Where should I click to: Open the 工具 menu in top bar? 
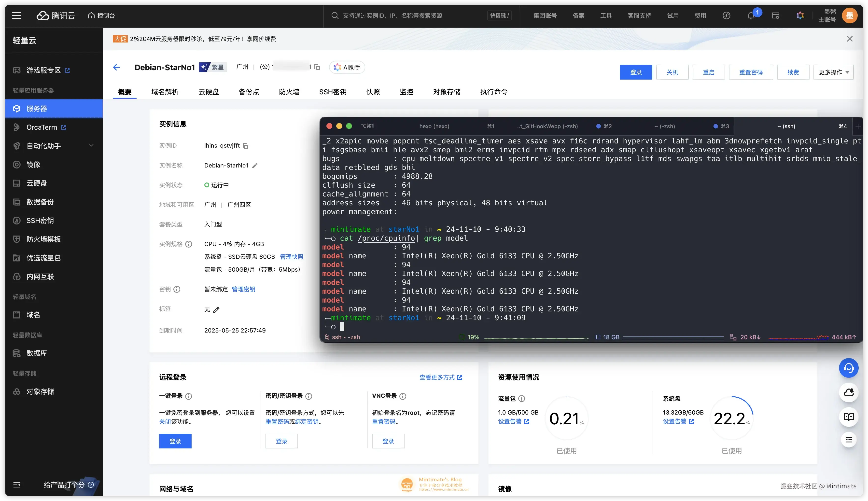pyautogui.click(x=606, y=15)
